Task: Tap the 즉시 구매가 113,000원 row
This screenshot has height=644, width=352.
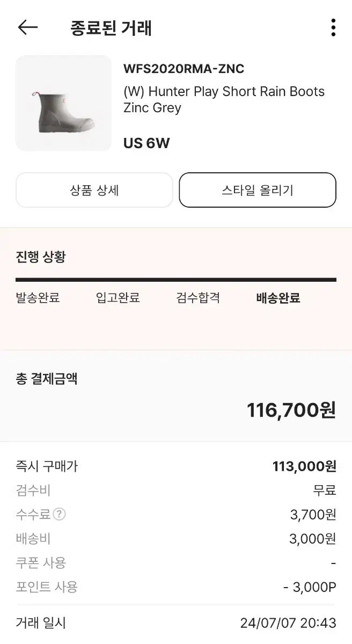Action: pyautogui.click(x=176, y=466)
